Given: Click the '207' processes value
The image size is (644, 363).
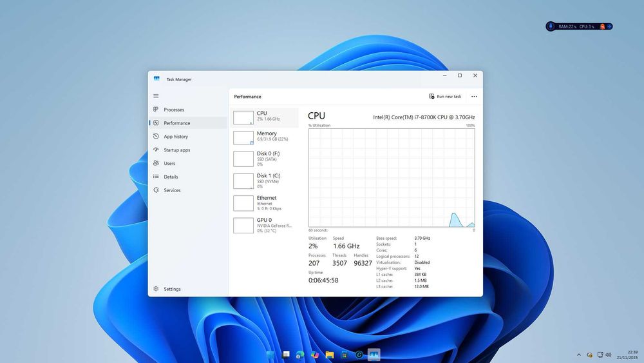Looking at the screenshot, I should 314,263.
